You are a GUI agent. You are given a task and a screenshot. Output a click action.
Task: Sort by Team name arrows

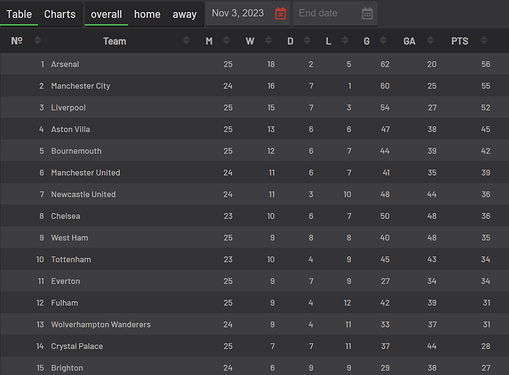186,41
